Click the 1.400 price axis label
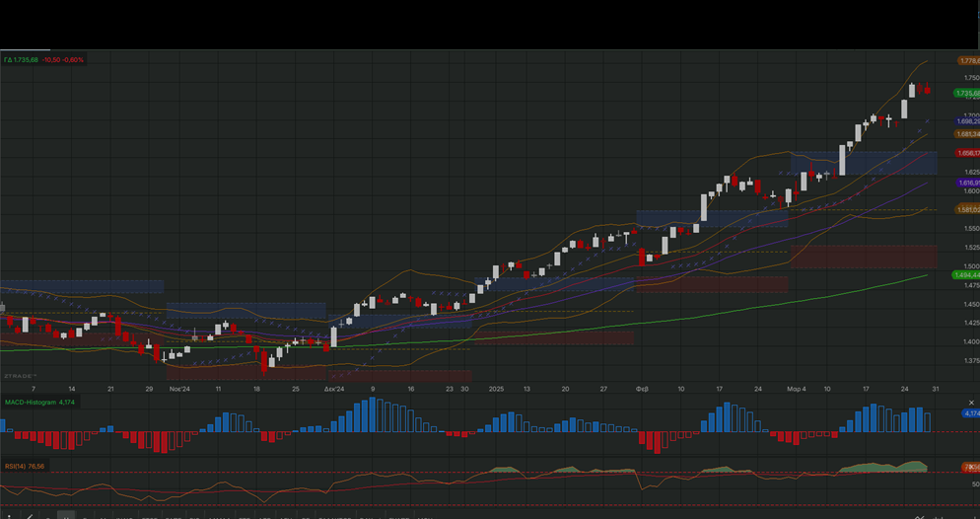 tap(972, 342)
